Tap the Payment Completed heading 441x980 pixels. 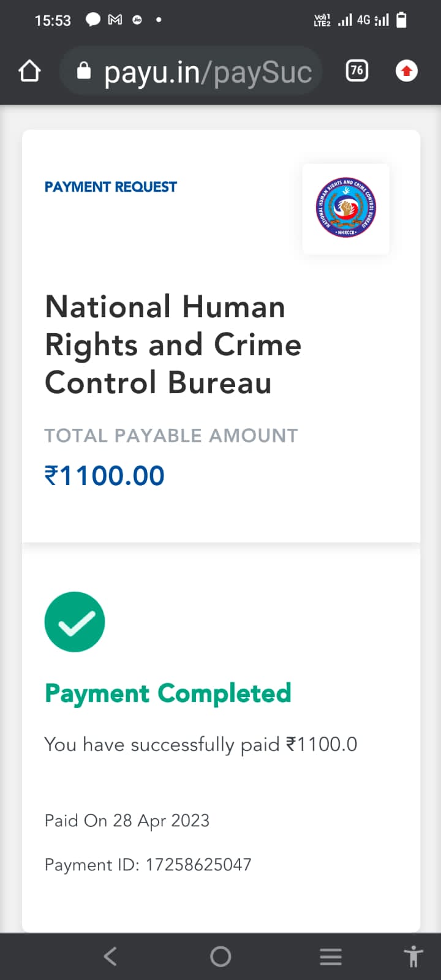pos(168,693)
